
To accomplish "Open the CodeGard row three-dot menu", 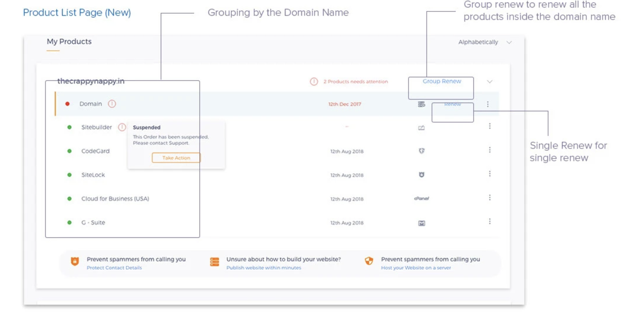I will pos(489,150).
